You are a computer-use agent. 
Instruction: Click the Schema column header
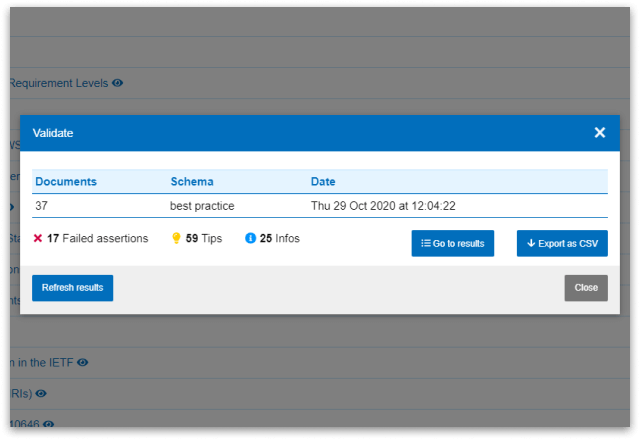click(192, 182)
